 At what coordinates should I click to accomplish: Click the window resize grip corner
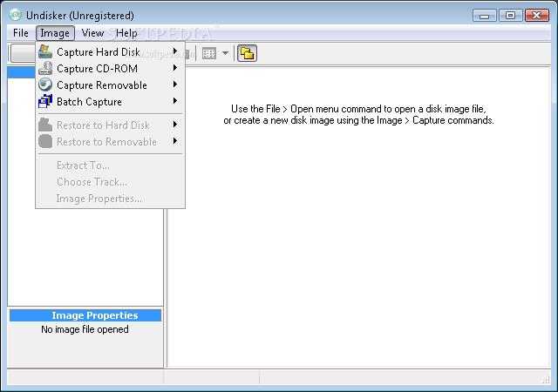click(x=547, y=380)
